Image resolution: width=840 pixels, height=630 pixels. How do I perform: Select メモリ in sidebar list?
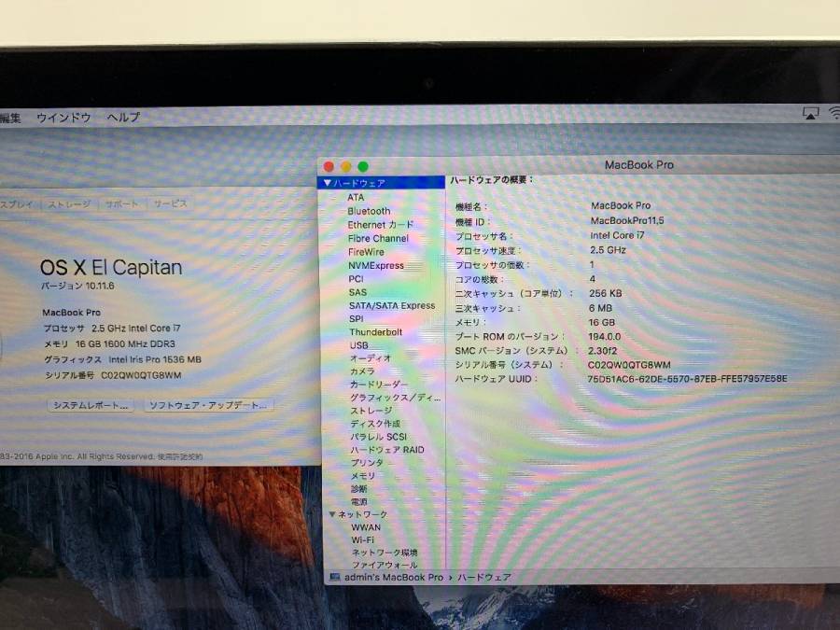click(x=363, y=476)
